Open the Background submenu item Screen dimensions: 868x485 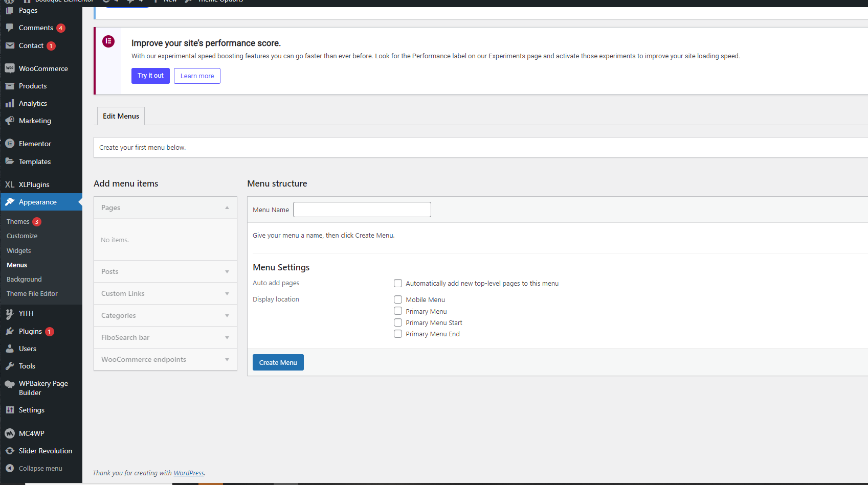(24, 279)
